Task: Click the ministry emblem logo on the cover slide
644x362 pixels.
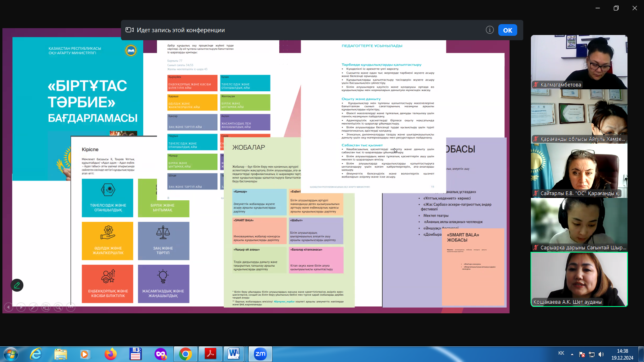Action: click(x=130, y=51)
